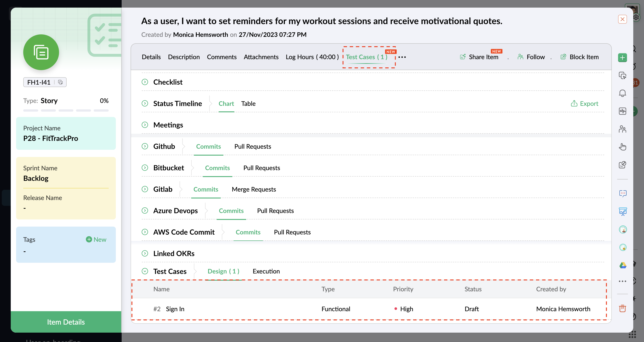This screenshot has height=342, width=644.
Task: Click the users team icon in sidebar
Action: 622,129
